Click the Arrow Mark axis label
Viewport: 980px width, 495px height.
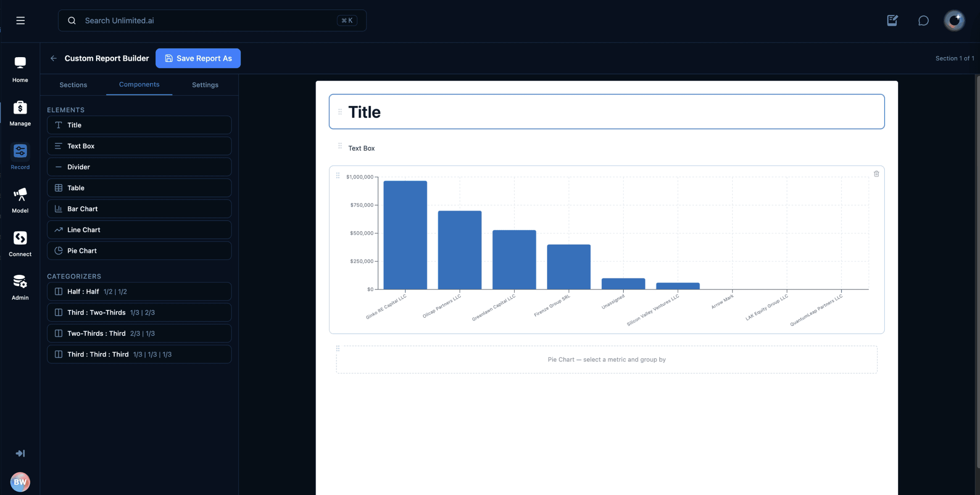[722, 302]
